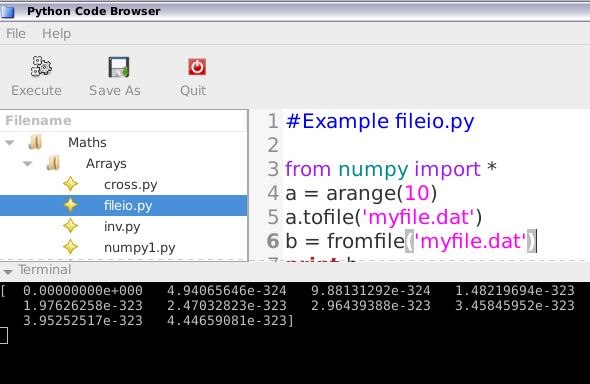The image size is (590, 384).
Task: Click the star icon beside inv.py
Action: click(x=71, y=226)
